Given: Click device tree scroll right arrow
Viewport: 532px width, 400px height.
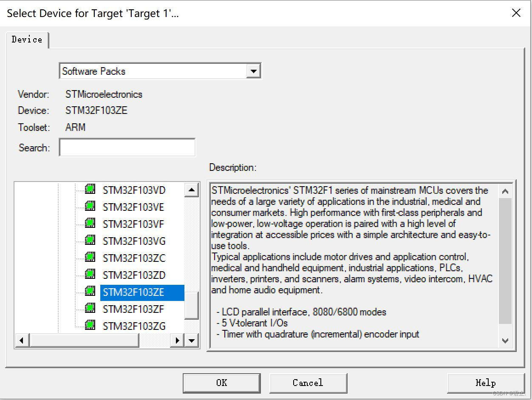Looking at the screenshot, I should [x=178, y=340].
